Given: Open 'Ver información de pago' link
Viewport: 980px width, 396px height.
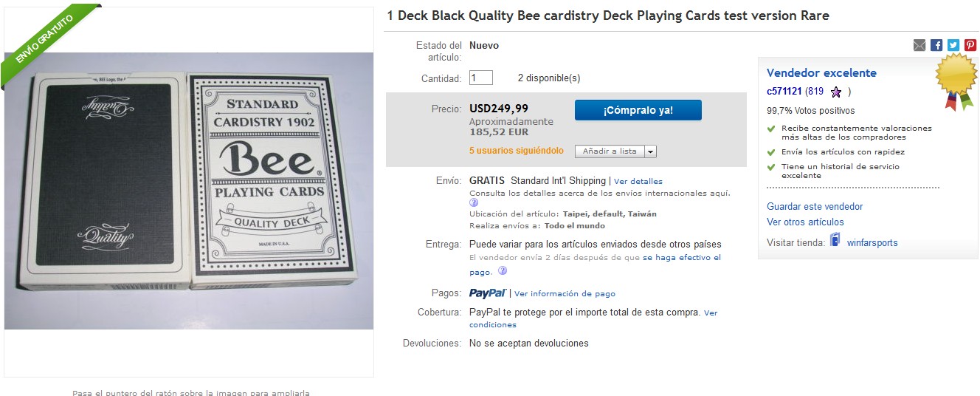Looking at the screenshot, I should (565, 293).
